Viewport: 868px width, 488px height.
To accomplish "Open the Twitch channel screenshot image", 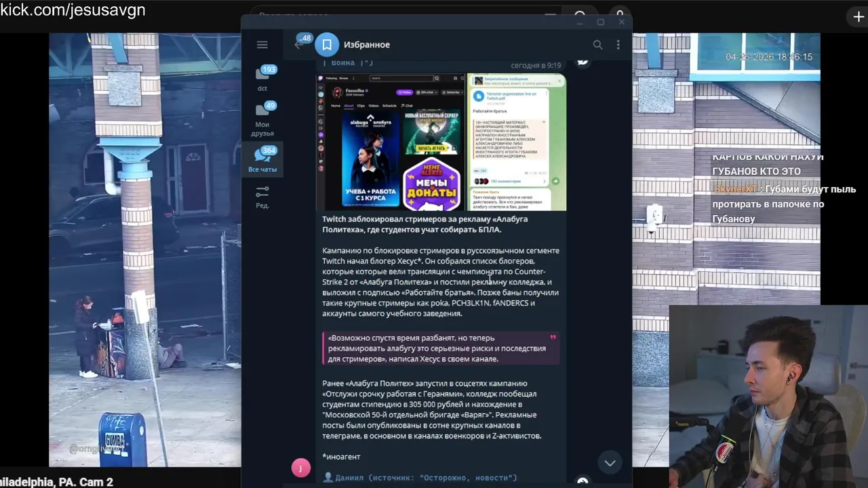I will (391, 142).
